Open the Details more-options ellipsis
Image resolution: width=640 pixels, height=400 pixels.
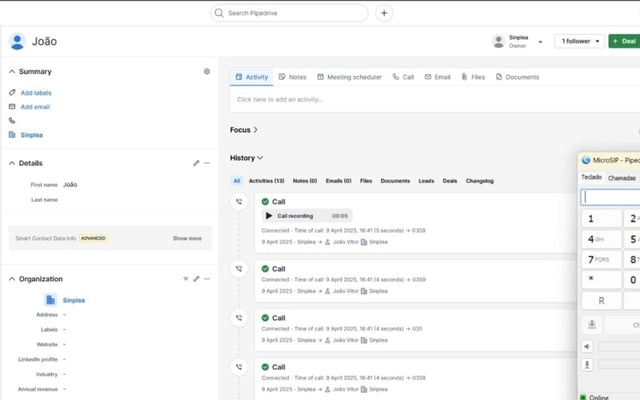tap(207, 163)
